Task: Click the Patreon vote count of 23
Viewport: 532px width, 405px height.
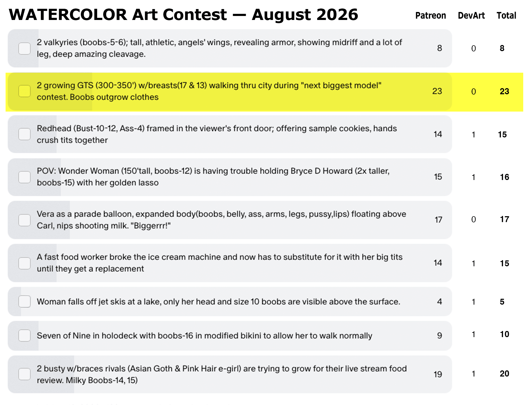Action: [x=437, y=91]
